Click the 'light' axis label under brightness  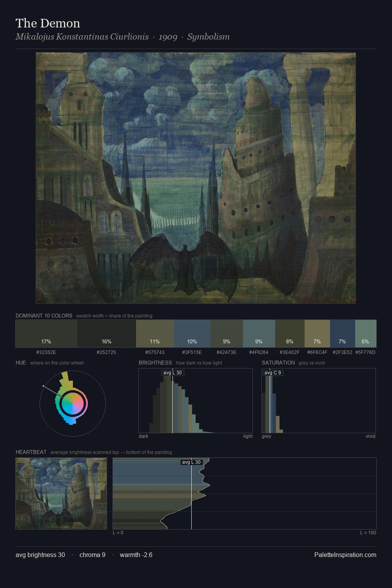pyautogui.click(x=248, y=436)
